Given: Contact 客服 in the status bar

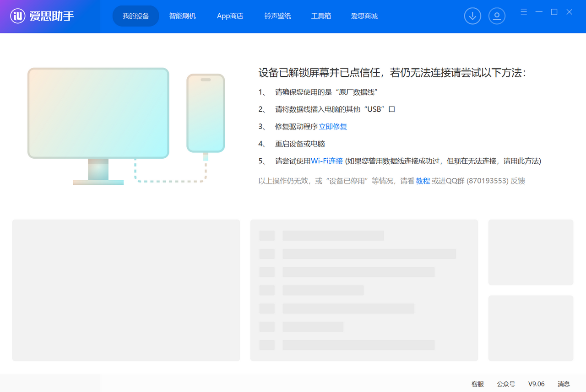Looking at the screenshot, I should (x=477, y=384).
